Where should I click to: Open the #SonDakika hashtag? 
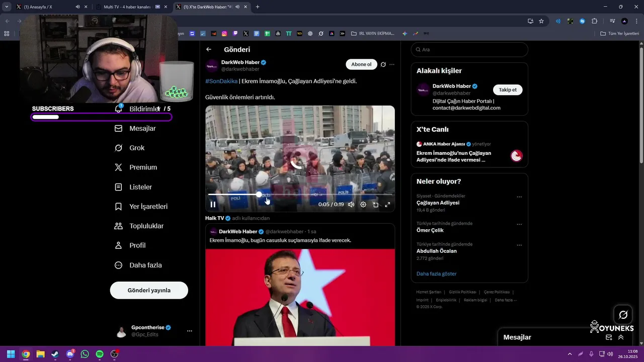(221, 81)
